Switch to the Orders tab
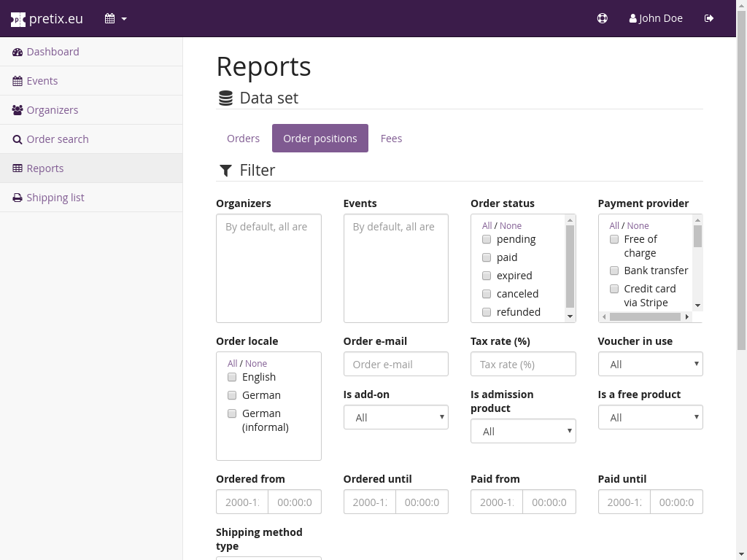This screenshot has width=747, height=560. click(243, 139)
